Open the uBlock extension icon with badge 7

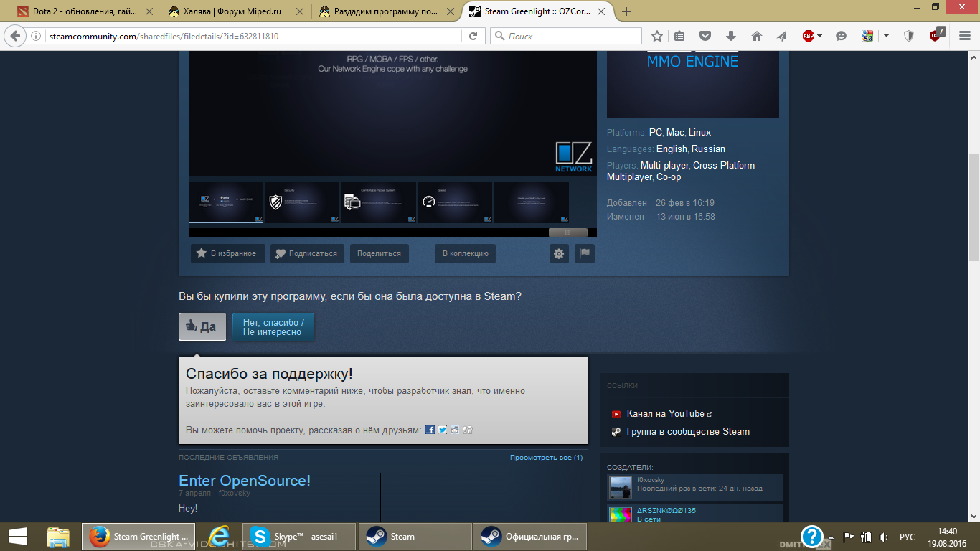[x=936, y=34]
